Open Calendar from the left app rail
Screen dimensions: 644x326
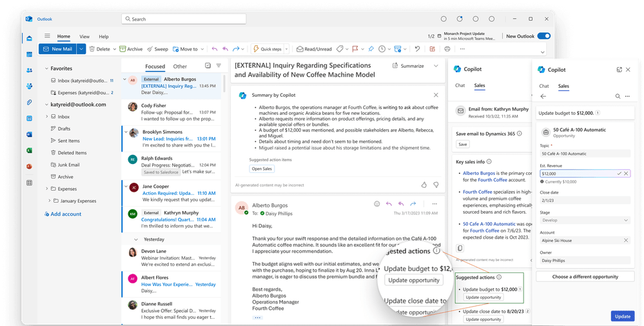(x=30, y=54)
